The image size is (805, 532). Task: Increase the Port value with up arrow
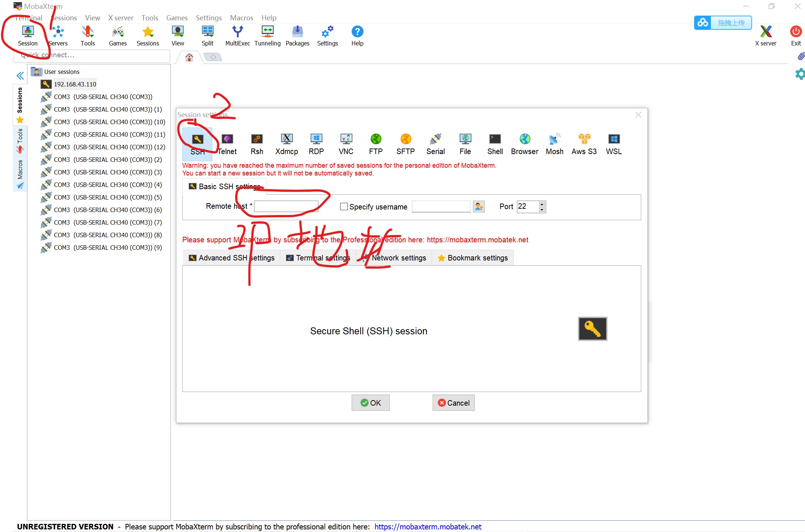542,204
